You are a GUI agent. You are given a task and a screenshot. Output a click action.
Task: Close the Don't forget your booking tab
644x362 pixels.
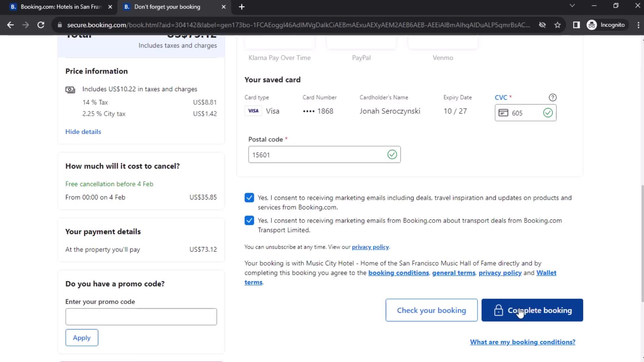[x=224, y=7]
